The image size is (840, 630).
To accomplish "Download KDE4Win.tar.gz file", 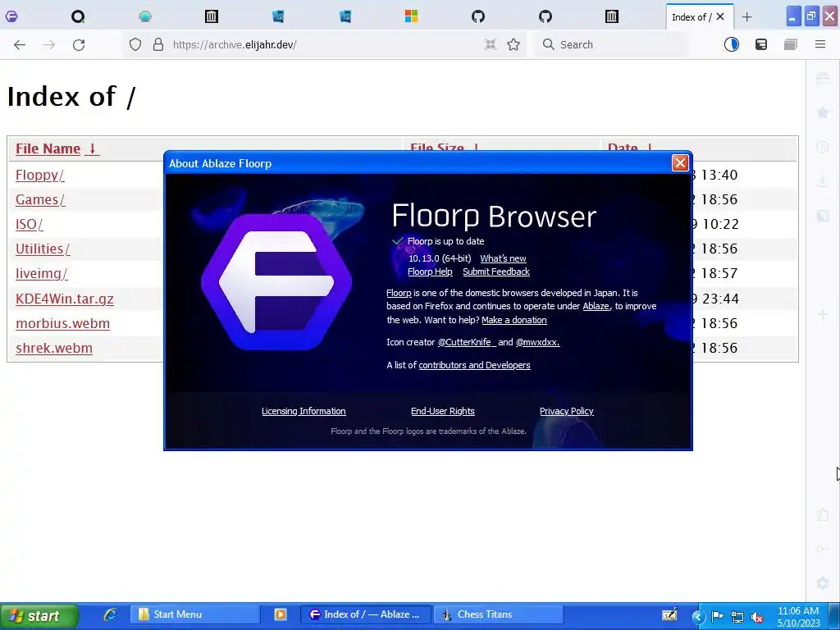I will click(x=65, y=299).
